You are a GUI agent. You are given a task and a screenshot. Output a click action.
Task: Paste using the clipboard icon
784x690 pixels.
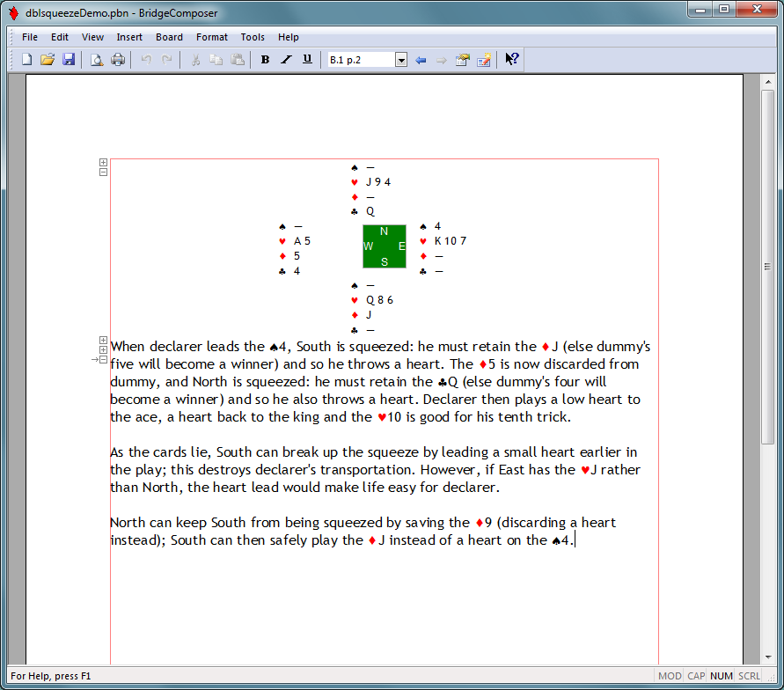[x=238, y=60]
